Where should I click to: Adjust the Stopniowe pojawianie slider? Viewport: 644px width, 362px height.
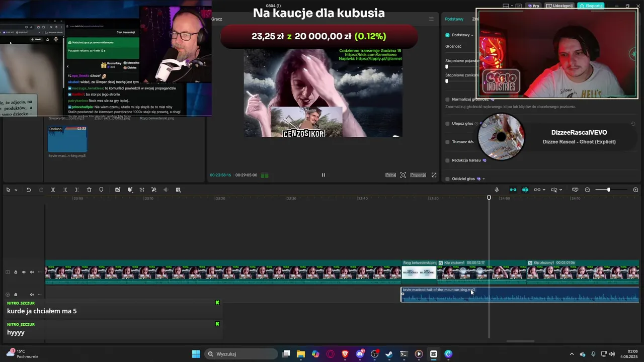pyautogui.click(x=447, y=66)
